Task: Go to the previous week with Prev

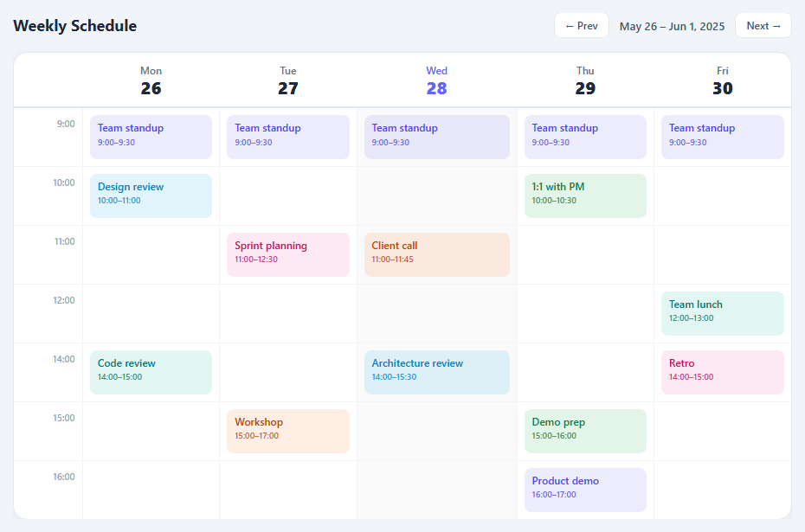Action: pos(581,26)
